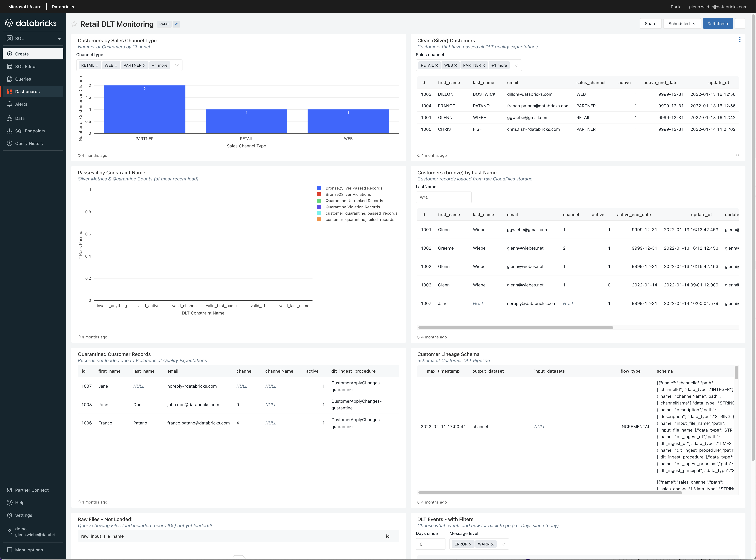Expand the Clean Customers widget to fullscreen
Screen dimensions: 756x560
click(x=737, y=155)
